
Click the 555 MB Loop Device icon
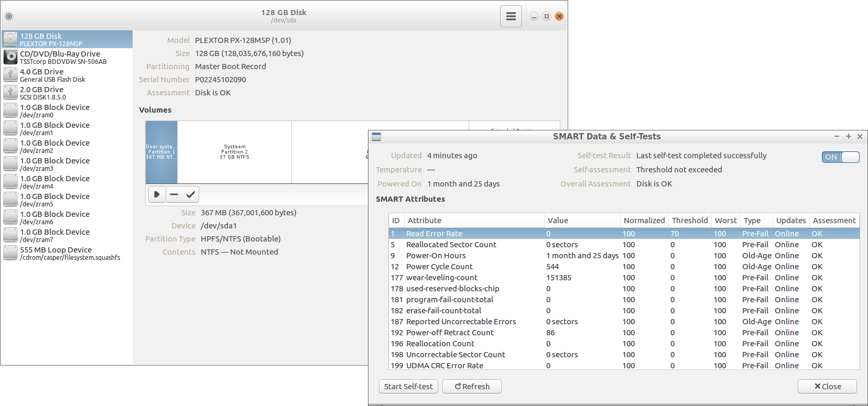10,253
